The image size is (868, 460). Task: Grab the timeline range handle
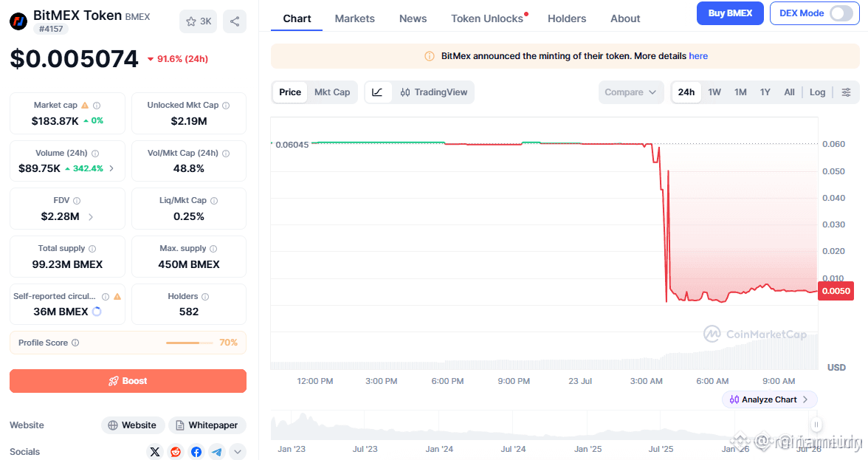click(816, 425)
